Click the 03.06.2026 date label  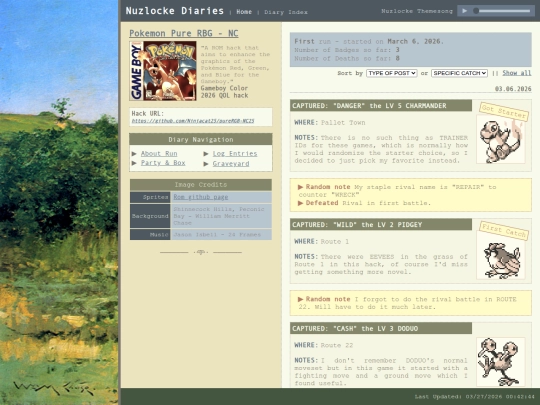[x=513, y=89]
